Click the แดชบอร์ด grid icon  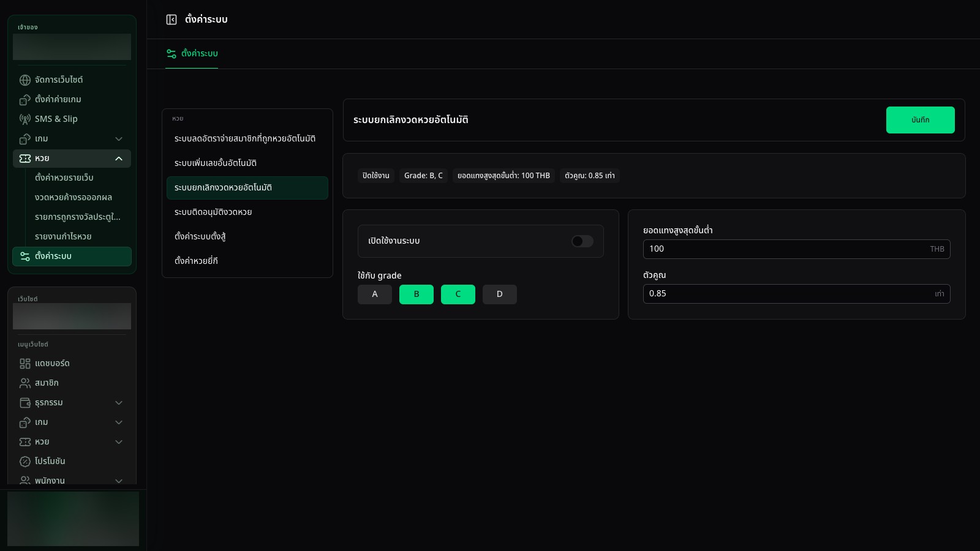(25, 364)
